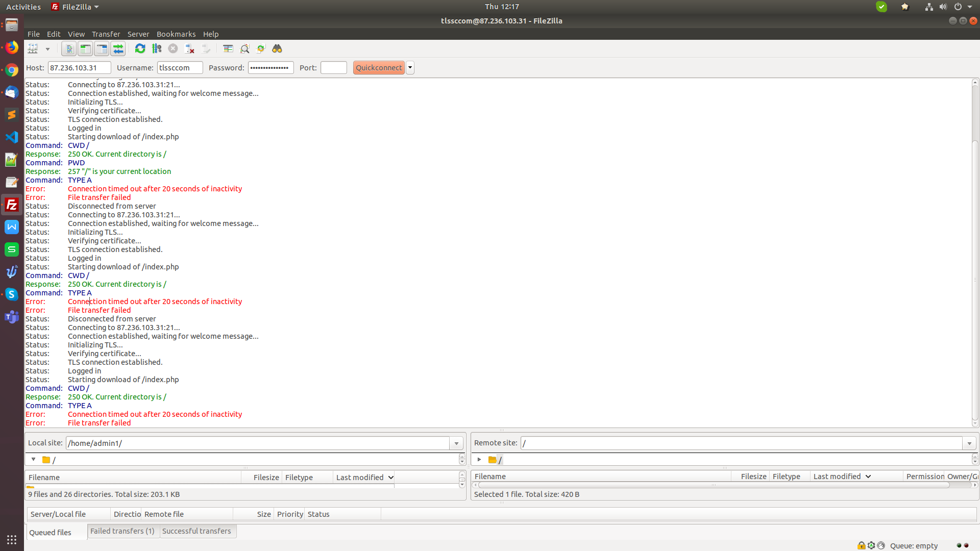Viewport: 980px width, 551px height.
Task: Click the disconnect from server icon
Action: [190, 49]
